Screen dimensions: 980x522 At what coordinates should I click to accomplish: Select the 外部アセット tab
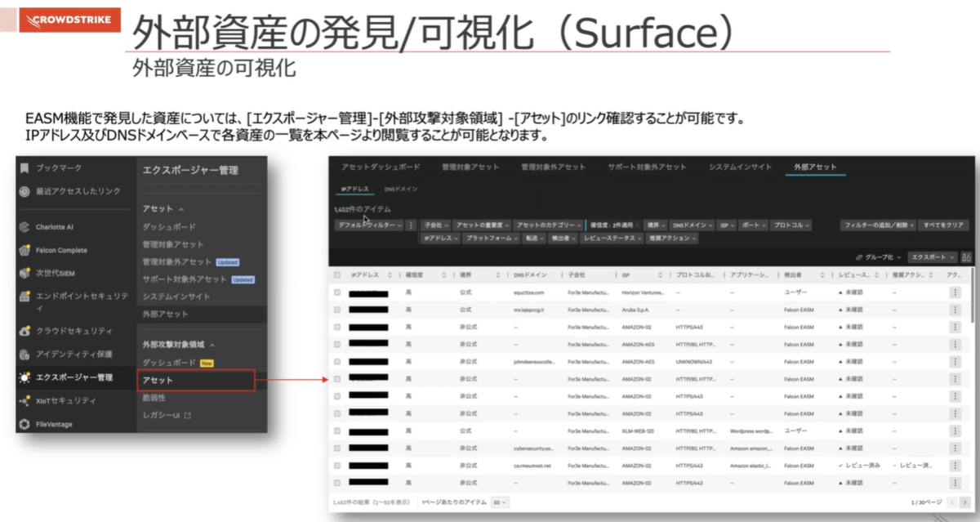tap(815, 167)
